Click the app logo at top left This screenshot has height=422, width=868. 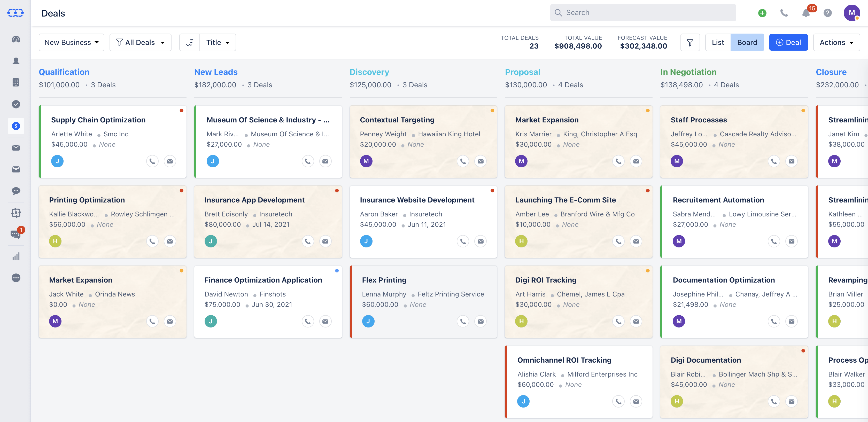click(x=16, y=13)
